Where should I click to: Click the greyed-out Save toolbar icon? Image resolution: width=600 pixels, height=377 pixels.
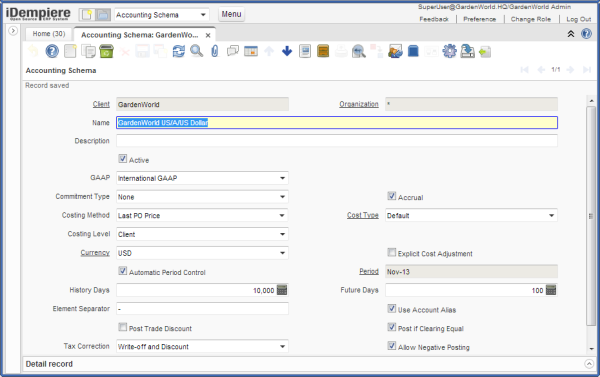tap(142, 51)
